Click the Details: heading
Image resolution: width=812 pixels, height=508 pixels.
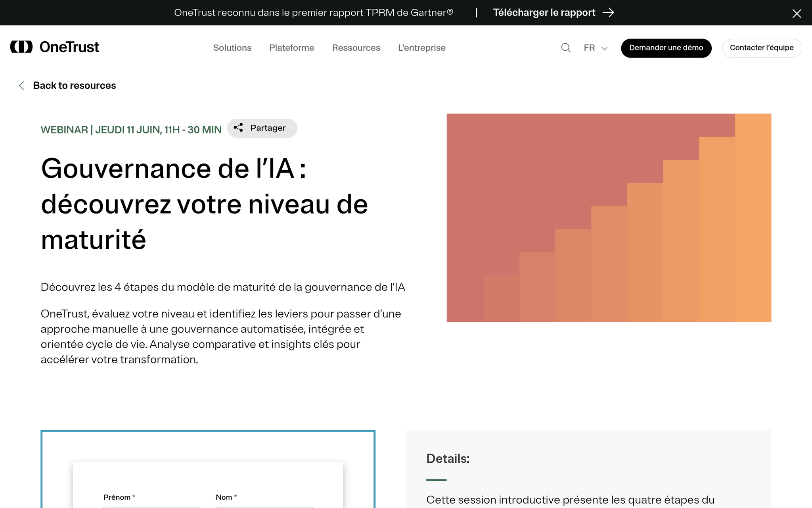448,459
